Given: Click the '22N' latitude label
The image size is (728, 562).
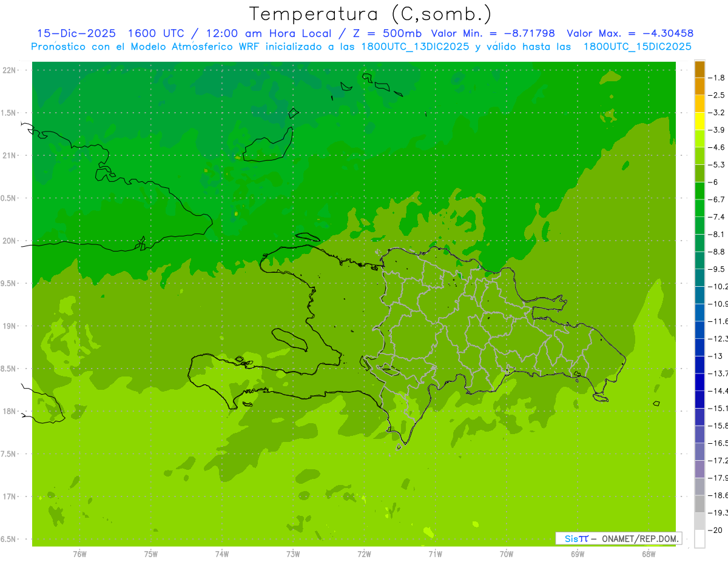Looking at the screenshot, I should (8, 70).
